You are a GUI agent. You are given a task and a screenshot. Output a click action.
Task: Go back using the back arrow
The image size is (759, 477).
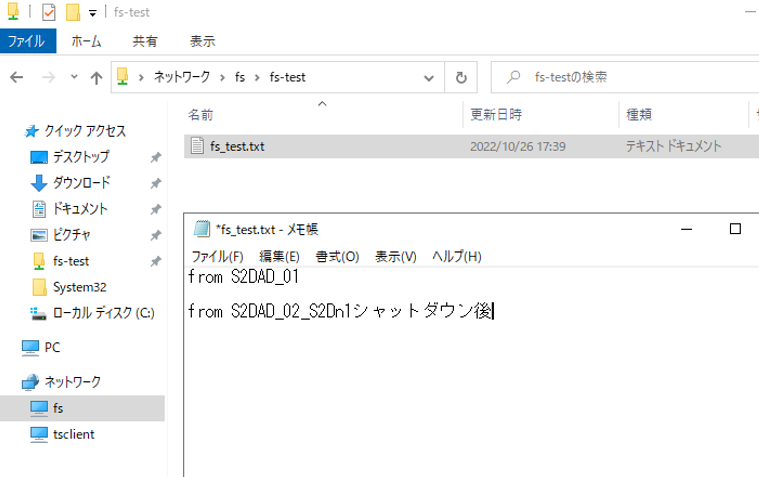[17, 77]
